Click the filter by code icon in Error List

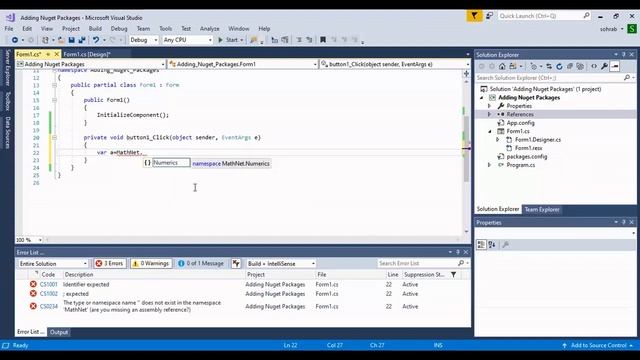click(x=236, y=264)
